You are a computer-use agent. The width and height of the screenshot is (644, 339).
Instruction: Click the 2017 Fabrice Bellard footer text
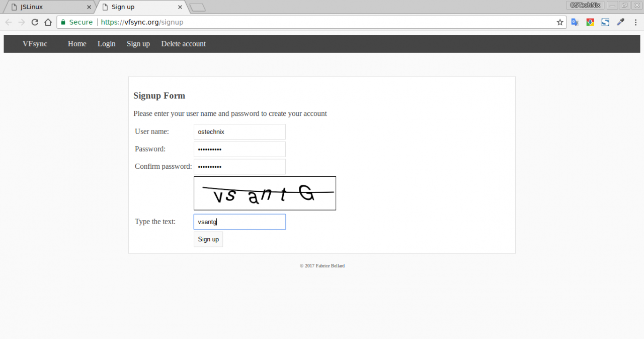tap(322, 265)
